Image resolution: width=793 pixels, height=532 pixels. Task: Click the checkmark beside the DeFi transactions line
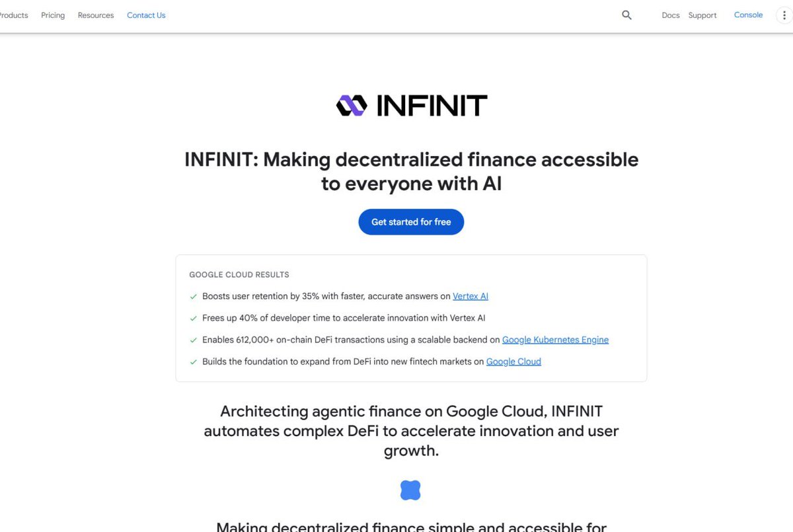click(x=194, y=340)
